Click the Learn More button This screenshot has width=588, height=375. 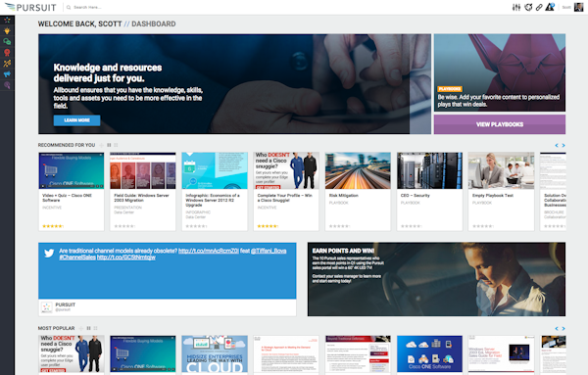tap(76, 120)
